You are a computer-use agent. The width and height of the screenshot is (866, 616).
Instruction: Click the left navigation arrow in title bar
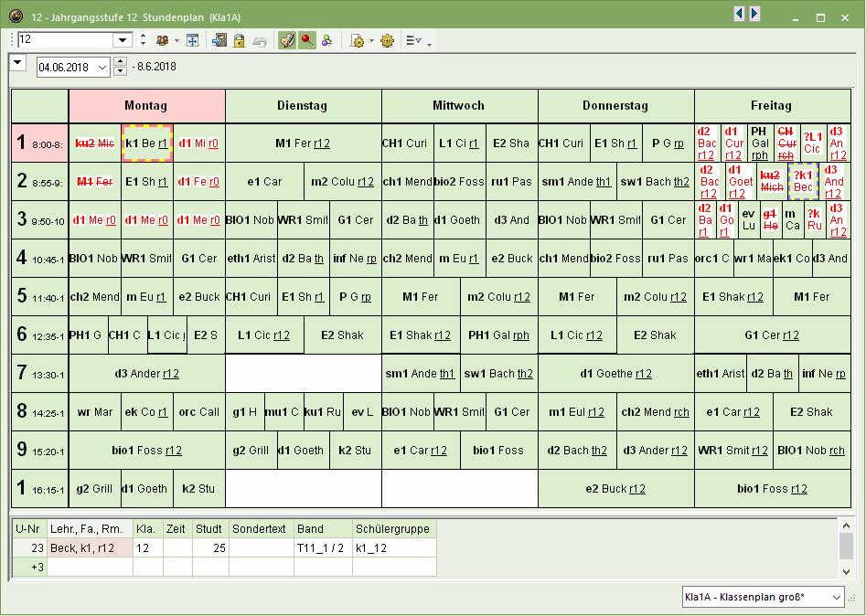click(x=739, y=14)
